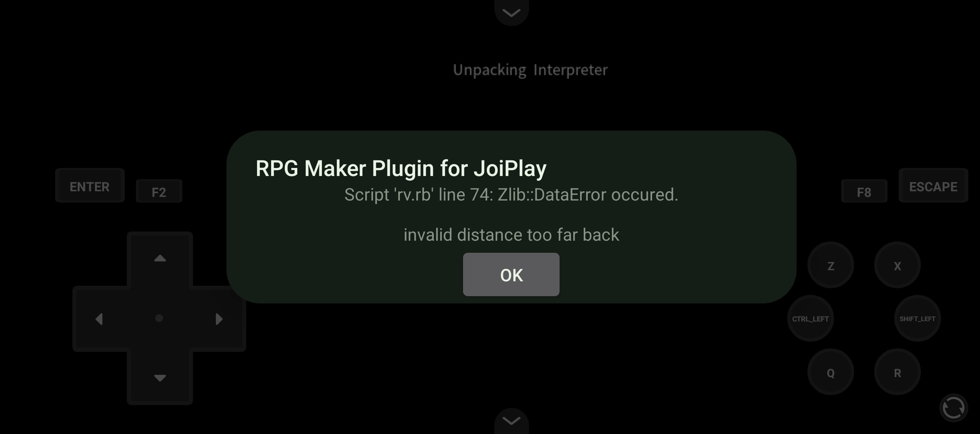This screenshot has height=434, width=980.
Task: Tap the round R gamepad button
Action: coord(898,372)
